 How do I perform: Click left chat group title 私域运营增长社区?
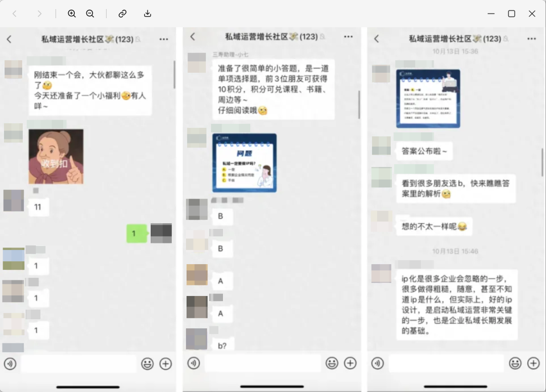73,39
